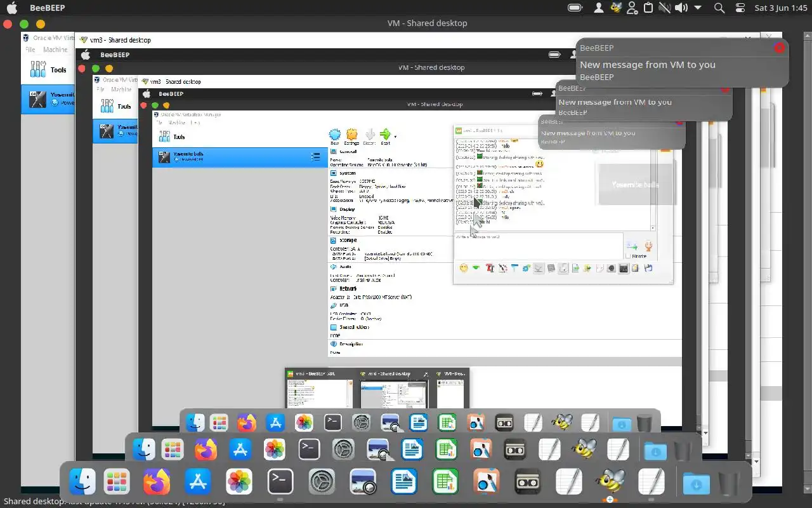Collapse the Network section in VM details
The width and height of the screenshot is (812, 508).
point(348,288)
